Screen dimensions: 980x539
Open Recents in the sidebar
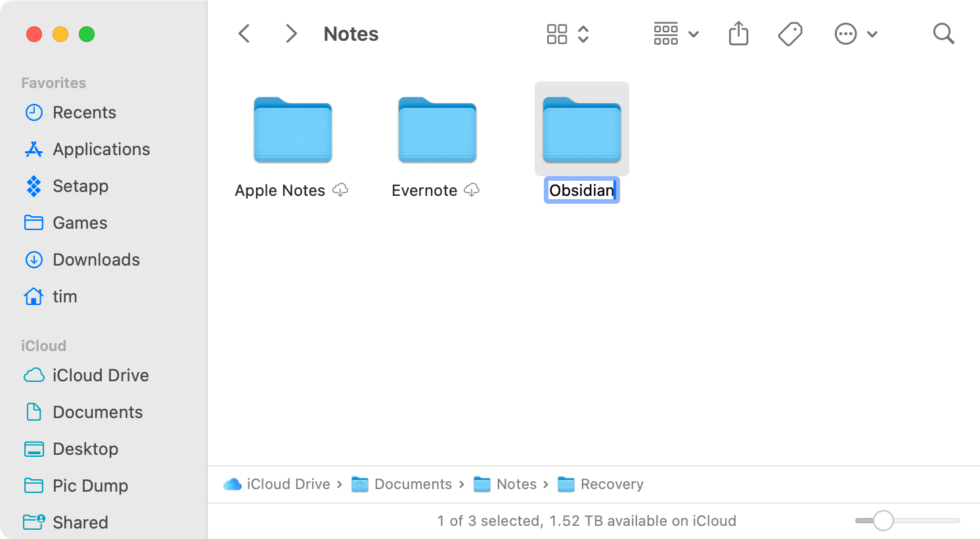tap(84, 112)
